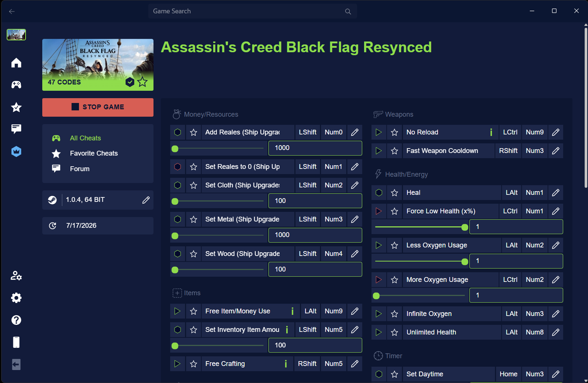Screen dimensions: 588x383
Task: Open the help question mark icon
Action: [x=16, y=320]
